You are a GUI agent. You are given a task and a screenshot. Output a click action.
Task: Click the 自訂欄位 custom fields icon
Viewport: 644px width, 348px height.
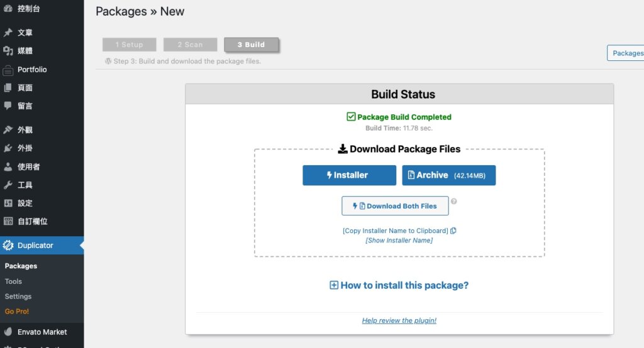tap(8, 221)
